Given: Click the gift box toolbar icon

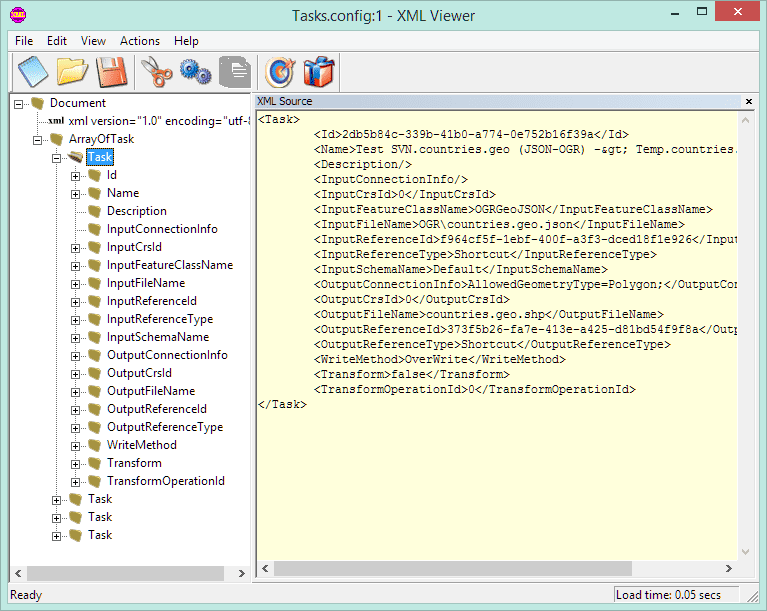Looking at the screenshot, I should click(x=319, y=72).
